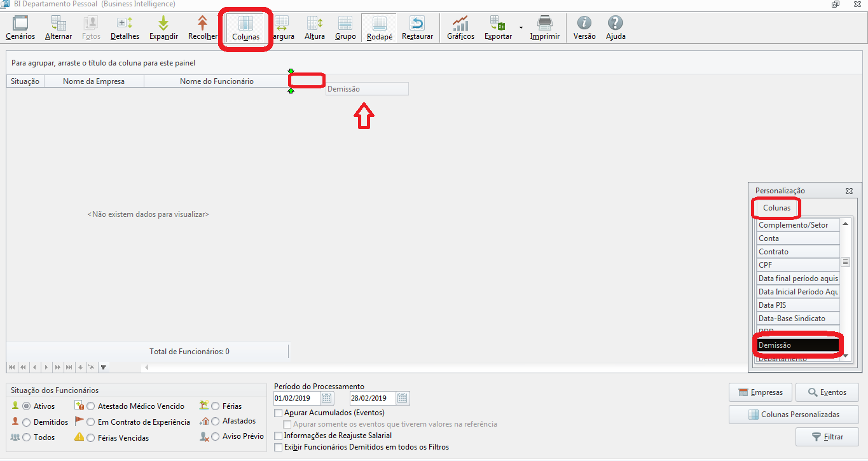Show Versão information

584,28
